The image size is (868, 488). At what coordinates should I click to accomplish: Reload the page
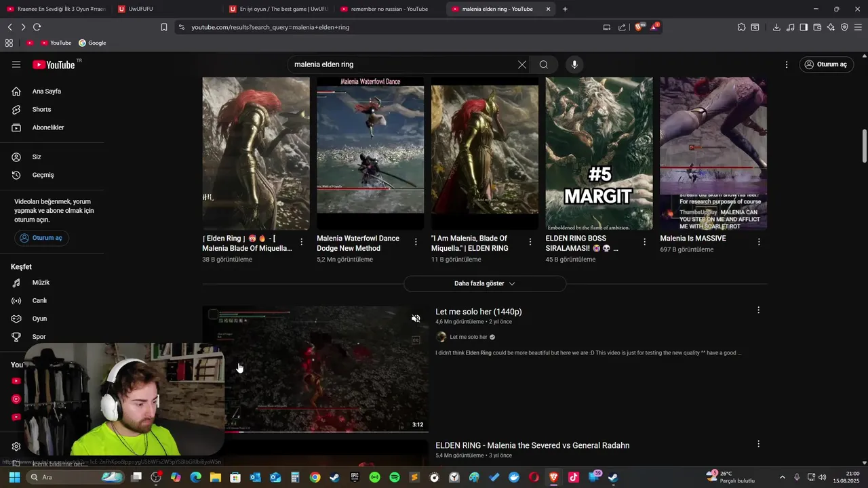pos(37,27)
